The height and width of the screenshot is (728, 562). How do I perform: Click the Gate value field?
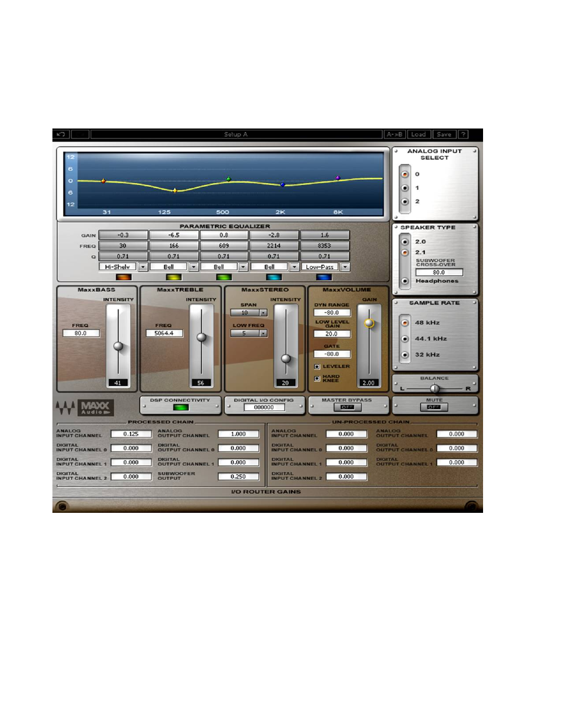[332, 354]
